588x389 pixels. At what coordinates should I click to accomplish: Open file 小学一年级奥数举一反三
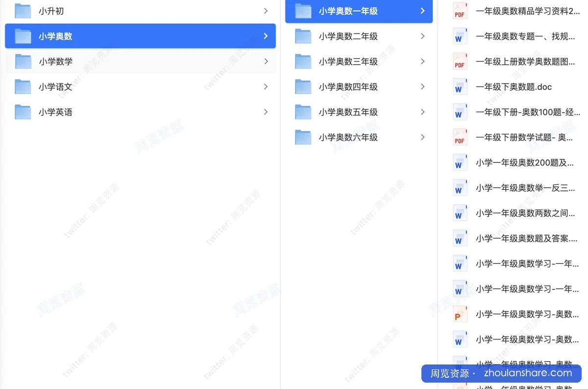pyautogui.click(x=525, y=188)
